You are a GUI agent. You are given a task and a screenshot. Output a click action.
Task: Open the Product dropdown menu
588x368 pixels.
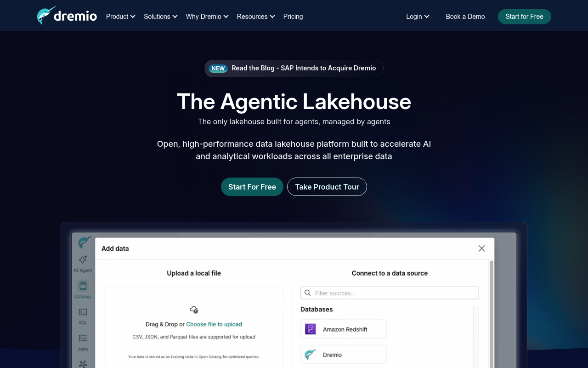120,17
